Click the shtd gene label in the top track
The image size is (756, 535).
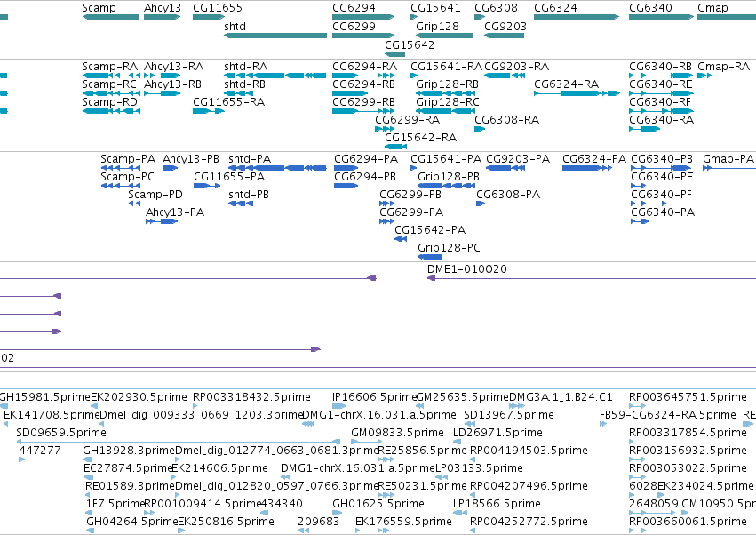(x=235, y=26)
